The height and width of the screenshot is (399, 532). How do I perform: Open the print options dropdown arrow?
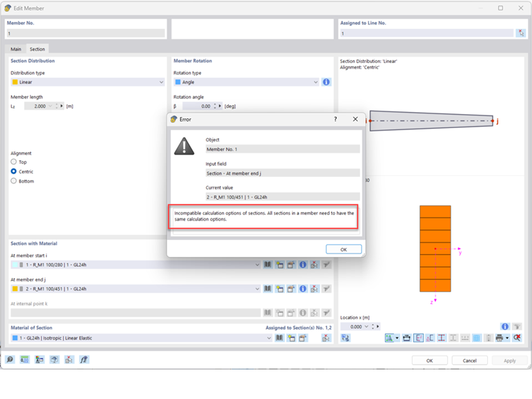pos(507,338)
